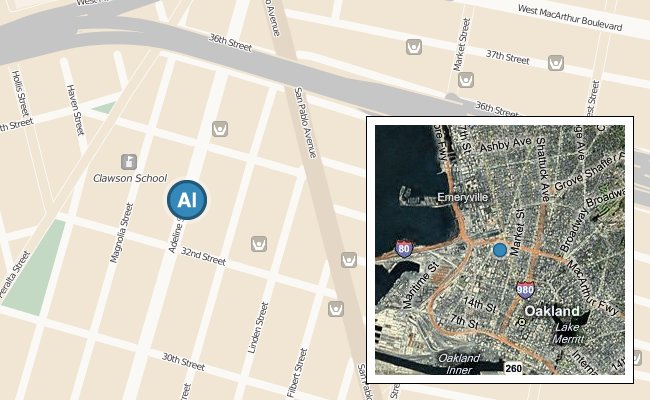Click the blue AI map marker
Viewport: 650px width, 400px height.
187,200
